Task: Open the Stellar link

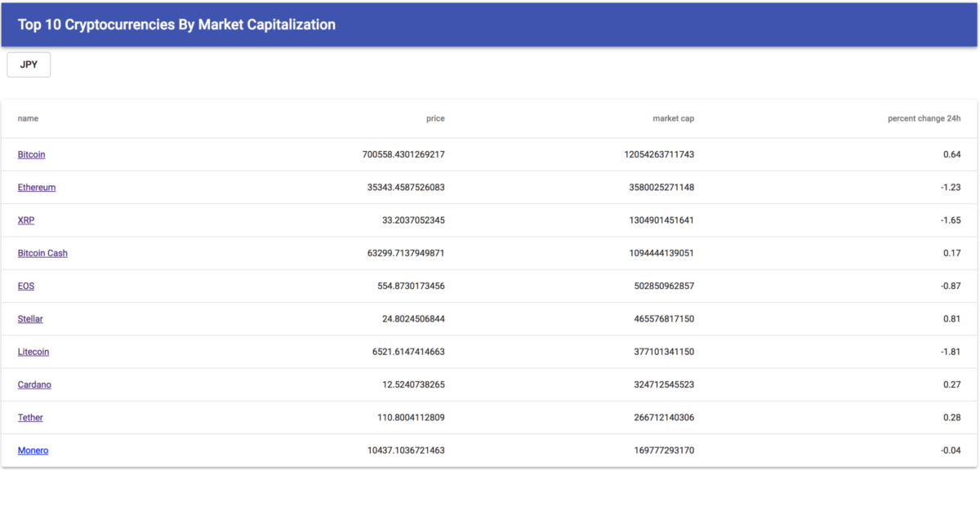Action: (30, 319)
